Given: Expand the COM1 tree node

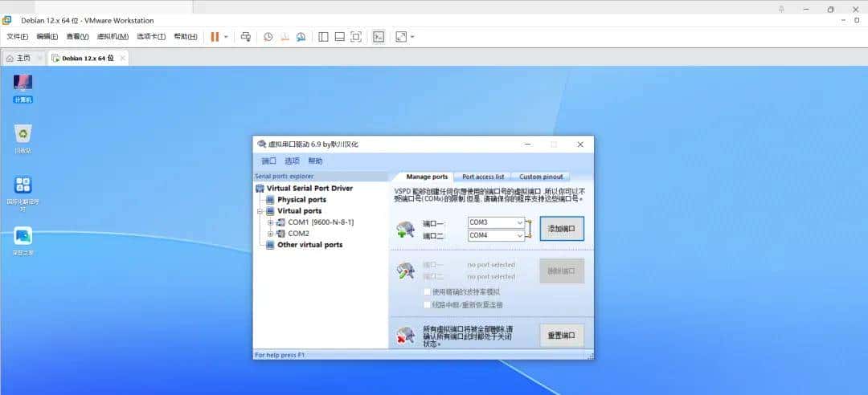Looking at the screenshot, I should [270, 222].
